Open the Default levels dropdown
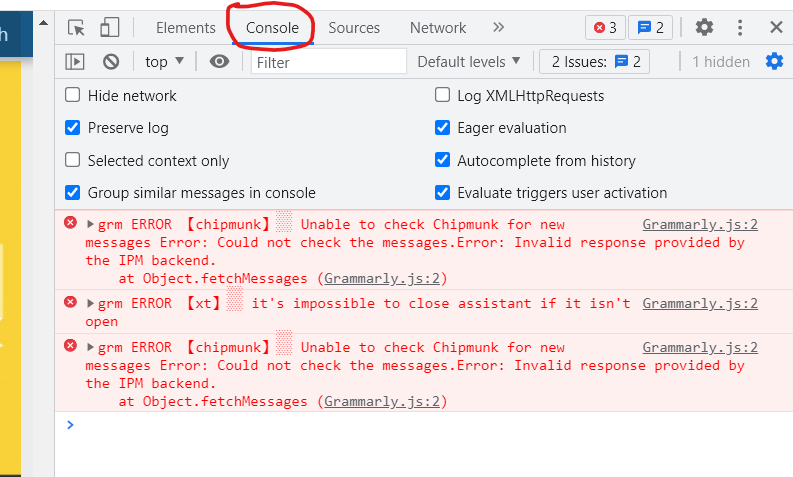This screenshot has height=477, width=793. point(468,62)
